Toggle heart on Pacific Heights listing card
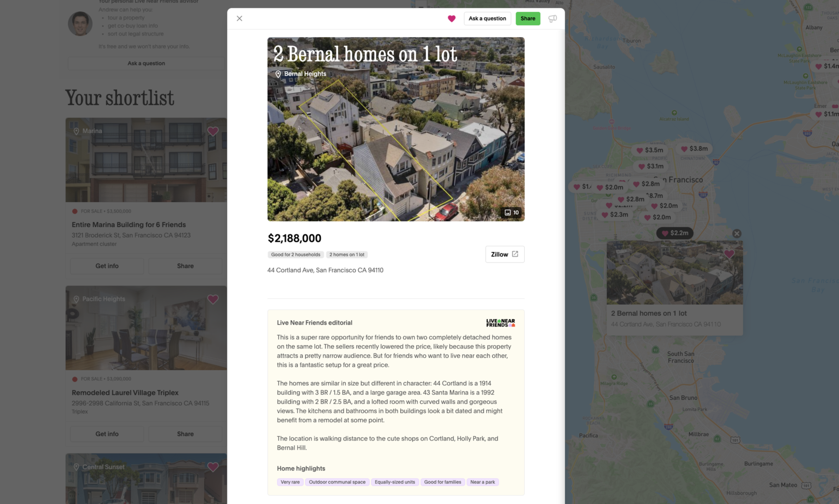Screen dimensions: 839x504 tap(213, 299)
